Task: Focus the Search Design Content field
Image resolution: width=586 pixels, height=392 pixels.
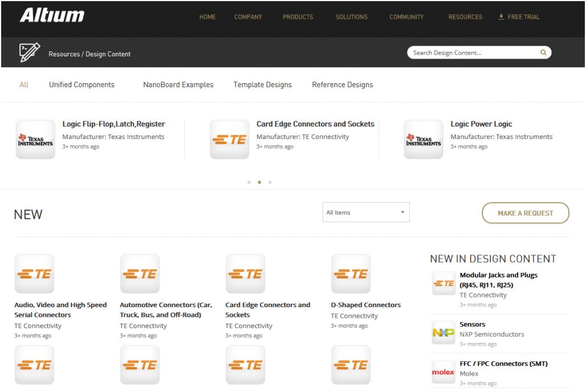Action: (479, 52)
